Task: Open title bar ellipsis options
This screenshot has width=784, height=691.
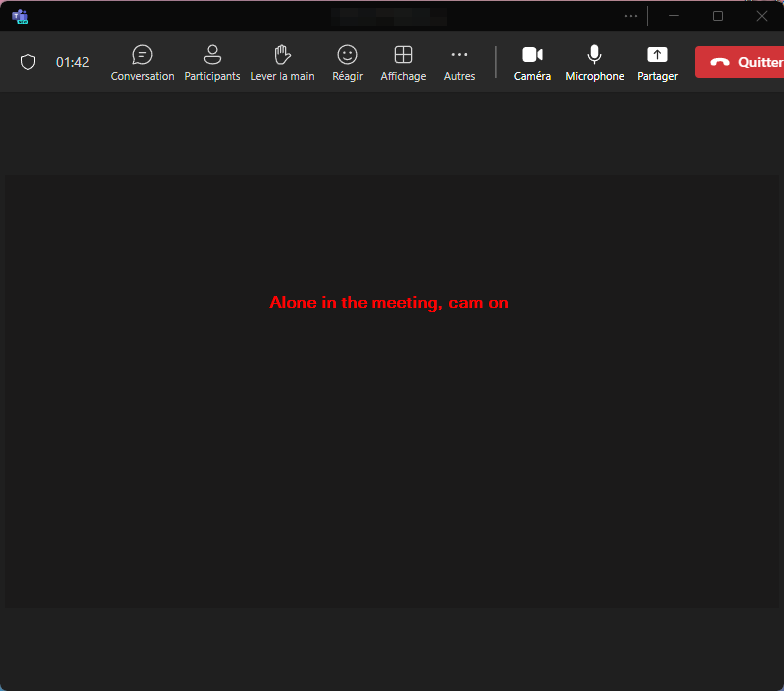Action: [631, 16]
